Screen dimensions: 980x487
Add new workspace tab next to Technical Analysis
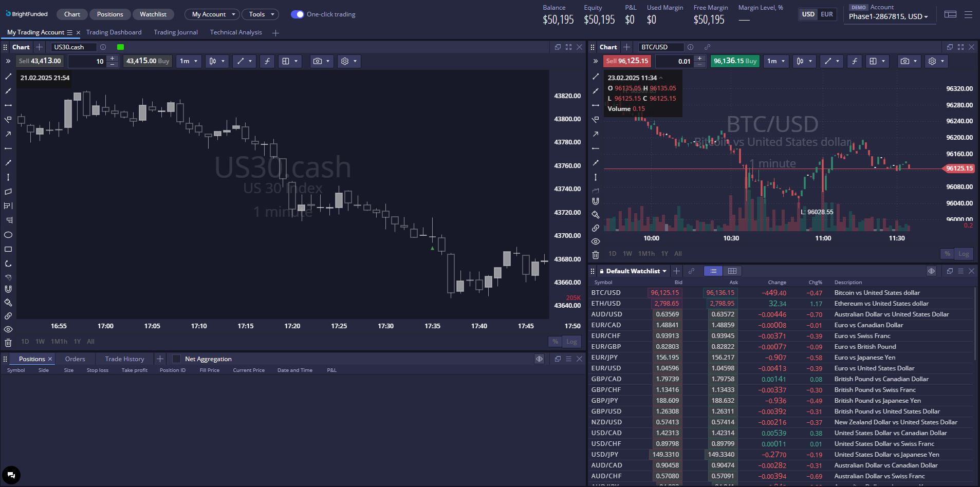click(x=276, y=33)
